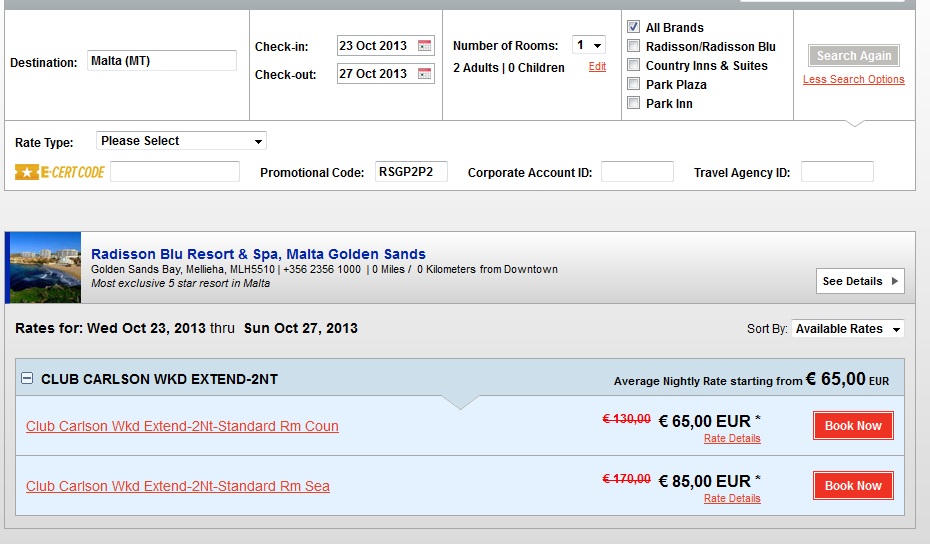Viewport: 930px width, 544px height.
Task: Collapse the Club Carlson WKD Extend-2NT section
Action: pyautogui.click(x=27, y=378)
